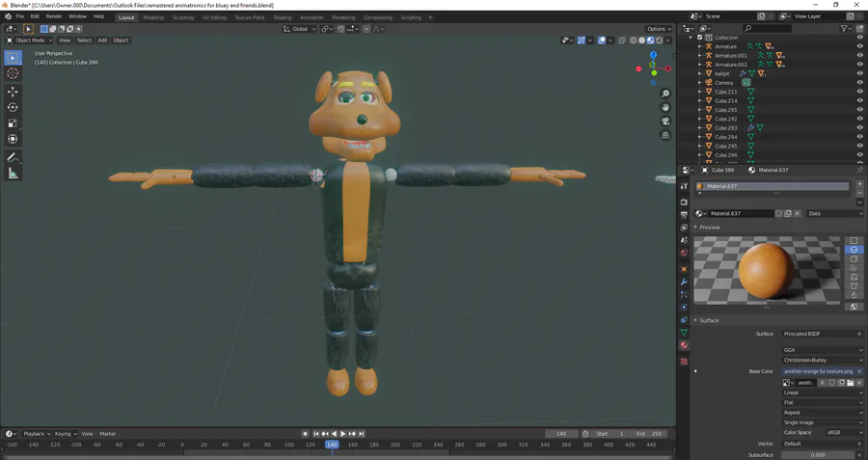868x460 pixels.
Task: Open the viewport Select menu
Action: (84, 41)
